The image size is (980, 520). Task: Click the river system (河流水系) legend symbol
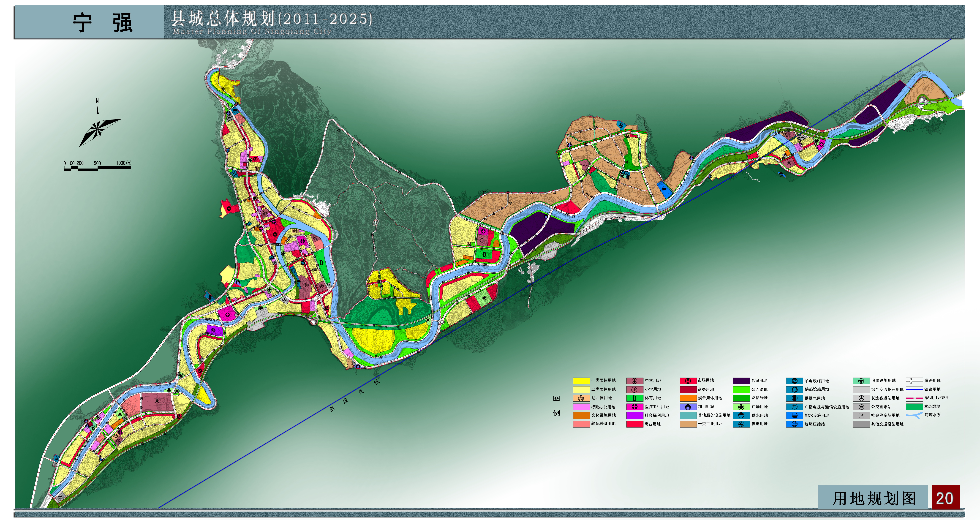point(914,415)
